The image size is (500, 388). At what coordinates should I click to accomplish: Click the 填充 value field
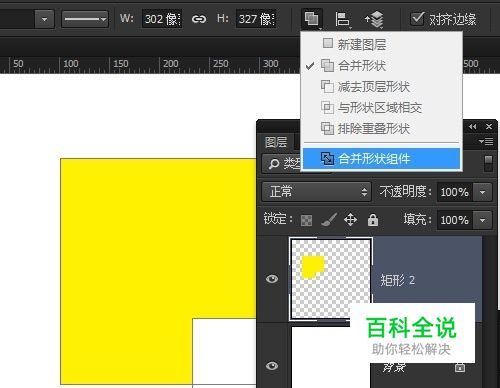454,220
